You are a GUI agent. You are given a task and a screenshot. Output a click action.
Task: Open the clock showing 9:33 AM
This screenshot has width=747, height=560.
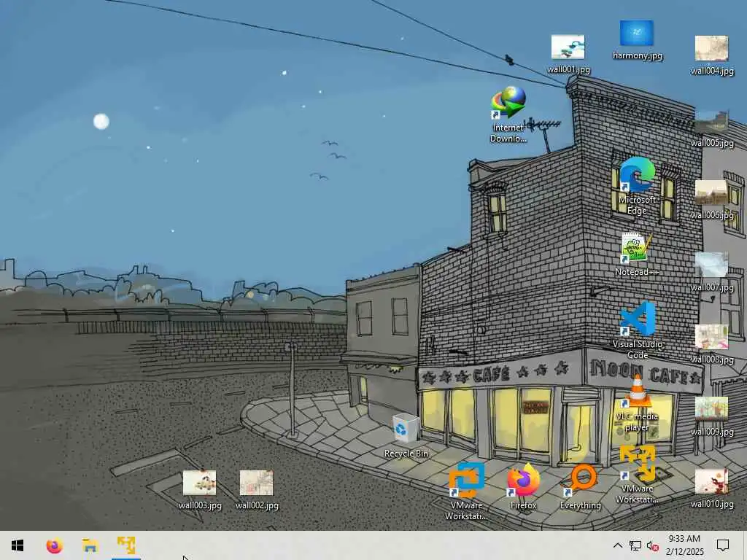(684, 545)
